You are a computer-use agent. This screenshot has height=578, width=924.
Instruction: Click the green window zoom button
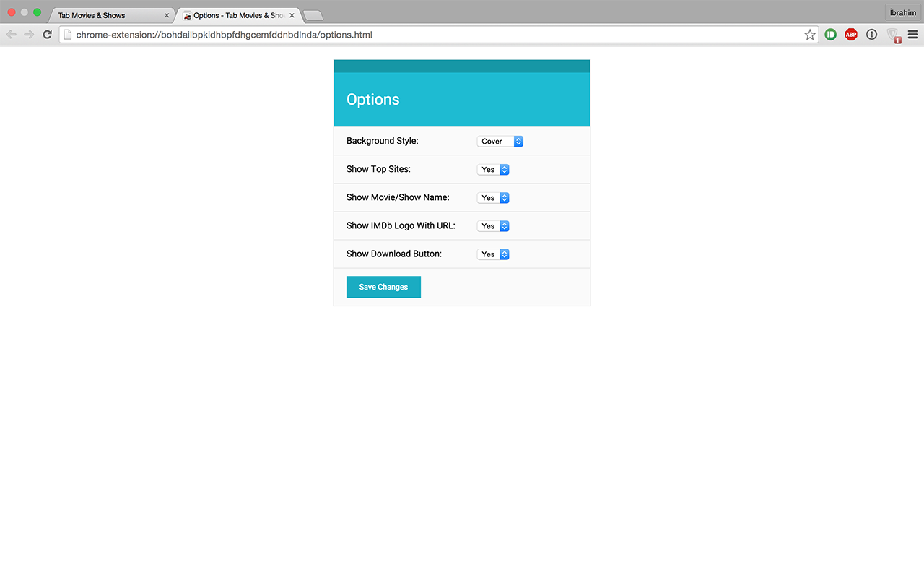click(x=38, y=12)
